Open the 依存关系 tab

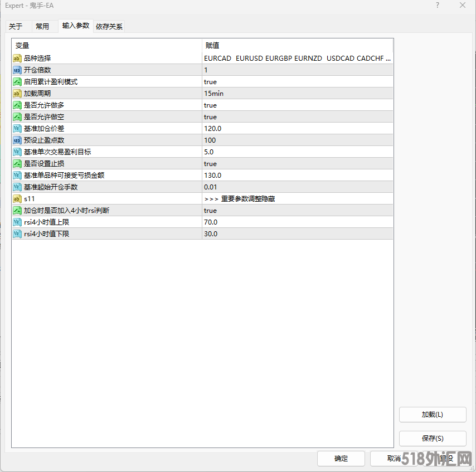click(109, 26)
